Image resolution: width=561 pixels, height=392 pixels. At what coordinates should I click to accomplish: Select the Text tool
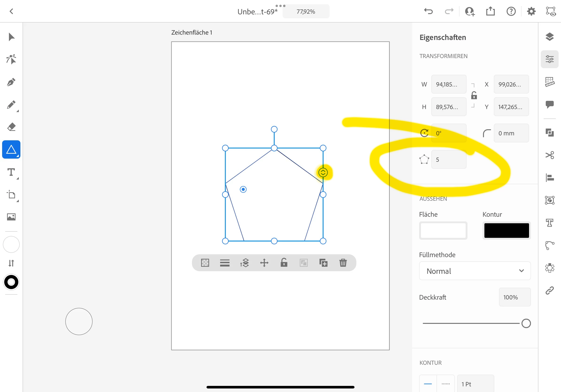click(x=11, y=172)
